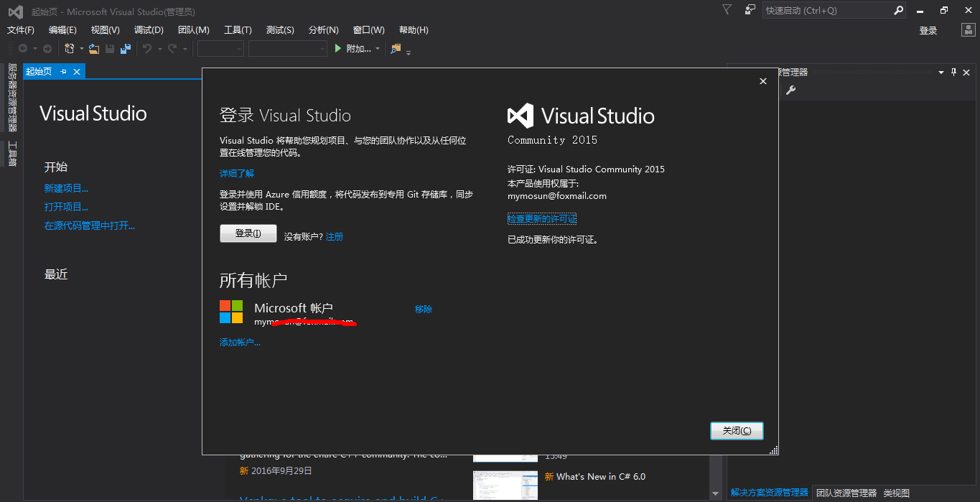
Task: Close the Solution Explorer panel
Action: tap(966, 73)
